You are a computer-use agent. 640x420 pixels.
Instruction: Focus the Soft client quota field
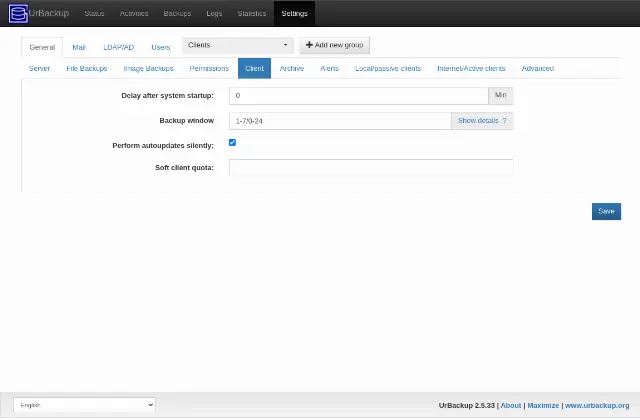[371, 168]
